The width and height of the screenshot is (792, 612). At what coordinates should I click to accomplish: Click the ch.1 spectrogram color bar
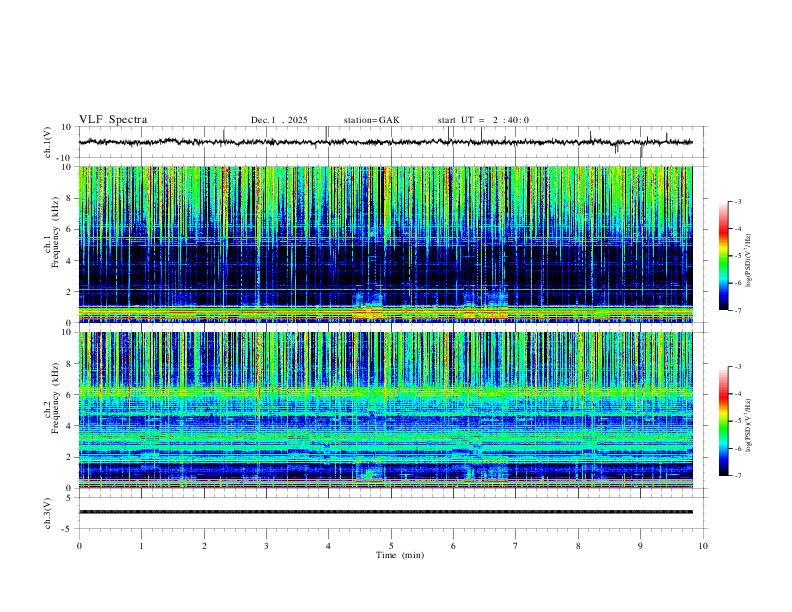click(723, 256)
